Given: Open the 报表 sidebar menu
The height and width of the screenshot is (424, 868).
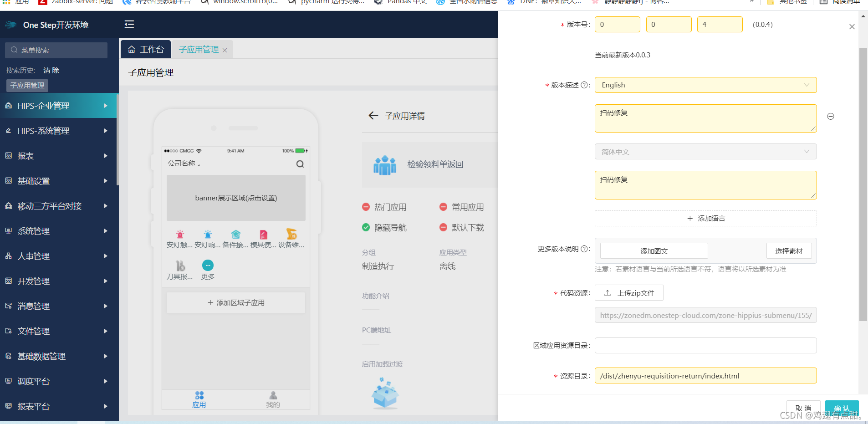Looking at the screenshot, I should pyautogui.click(x=58, y=156).
